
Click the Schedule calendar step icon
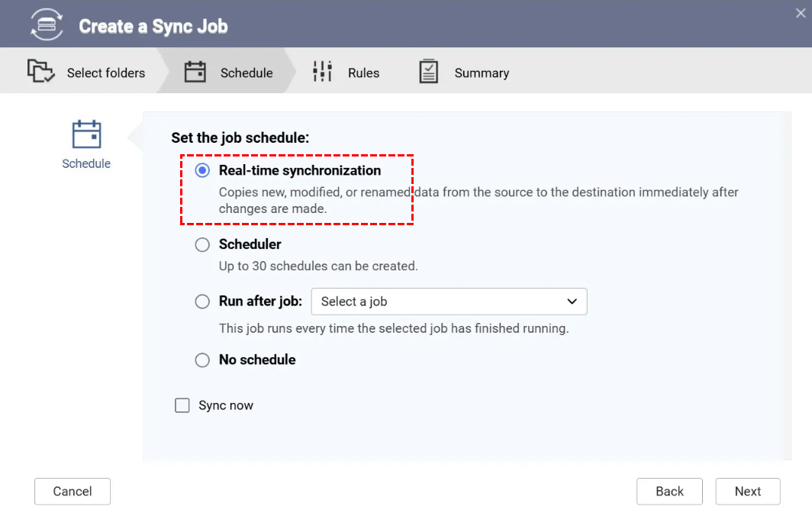click(195, 72)
